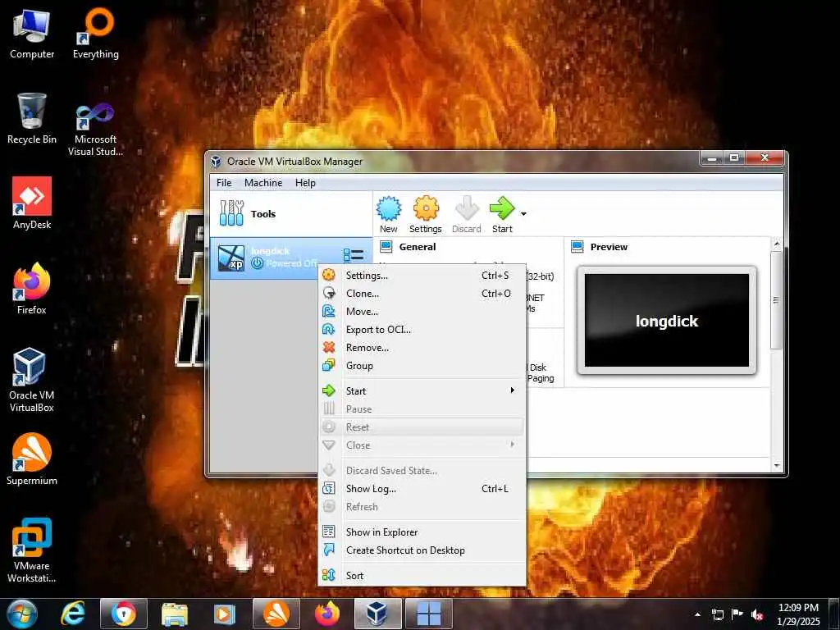Click Show Log... menu entry
The image size is (840, 630).
(422, 489)
